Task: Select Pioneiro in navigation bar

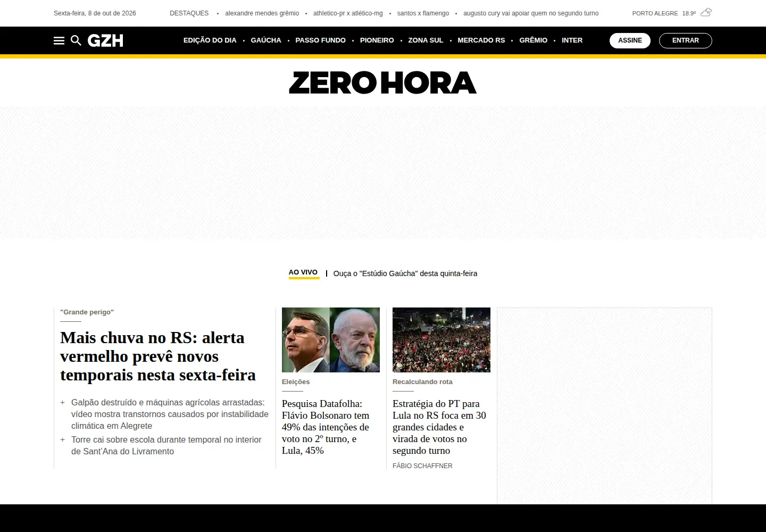Action: click(377, 40)
